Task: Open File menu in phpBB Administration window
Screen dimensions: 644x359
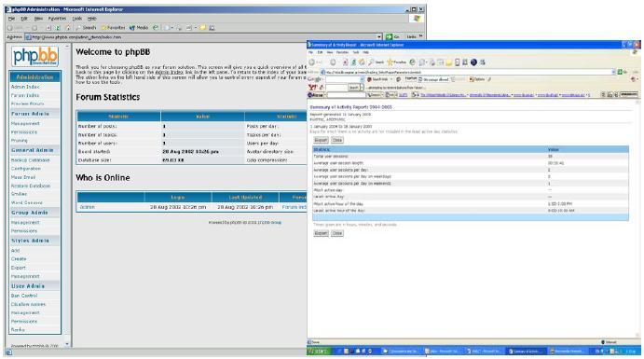Action: point(11,19)
